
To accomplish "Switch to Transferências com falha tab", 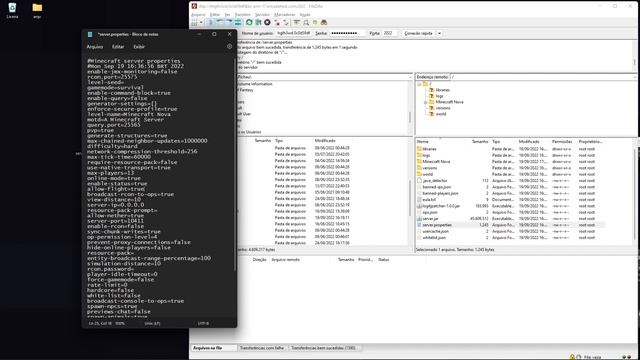I will pyautogui.click(x=262, y=348).
